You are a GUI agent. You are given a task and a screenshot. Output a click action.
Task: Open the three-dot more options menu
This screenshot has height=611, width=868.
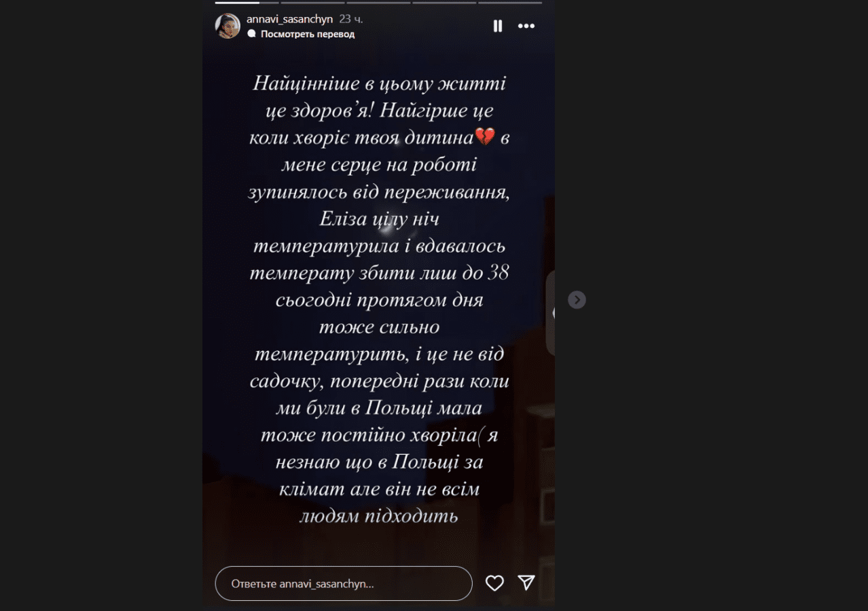pyautogui.click(x=526, y=26)
